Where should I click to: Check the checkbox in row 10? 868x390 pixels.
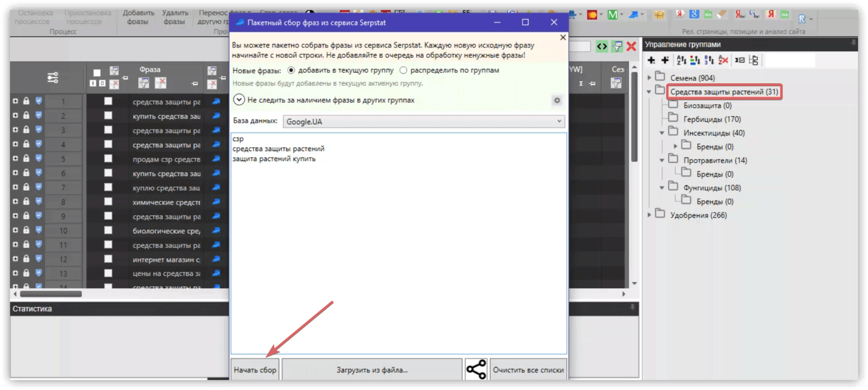pyautogui.click(x=108, y=230)
